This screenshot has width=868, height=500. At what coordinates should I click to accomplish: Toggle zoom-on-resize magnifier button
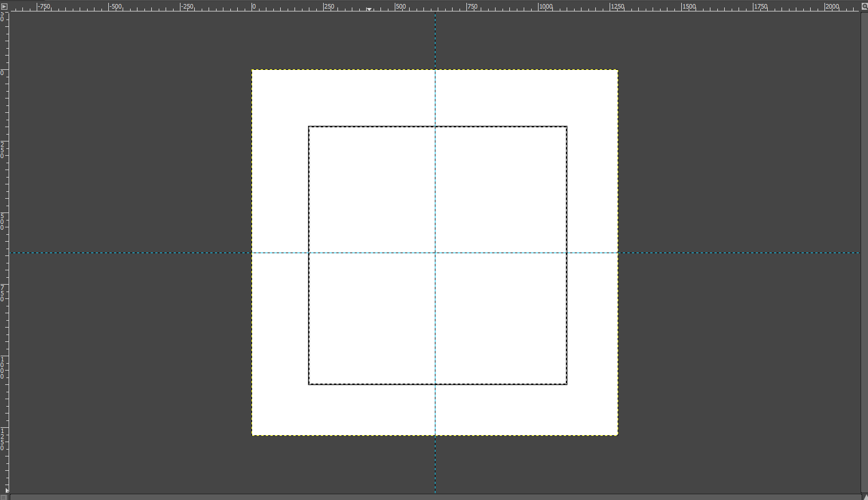click(864, 6)
